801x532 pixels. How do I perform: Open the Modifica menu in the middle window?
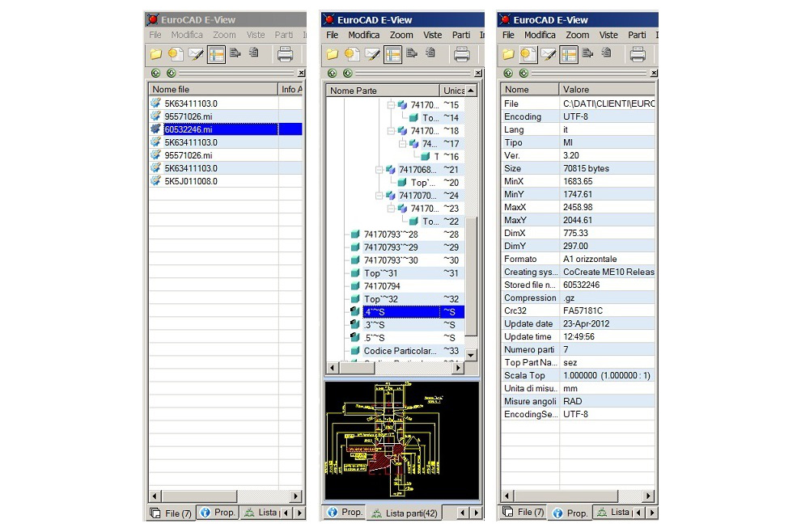point(364,35)
